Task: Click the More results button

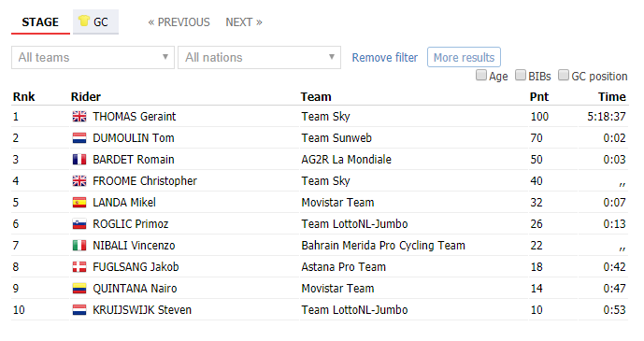Action: pyautogui.click(x=464, y=57)
